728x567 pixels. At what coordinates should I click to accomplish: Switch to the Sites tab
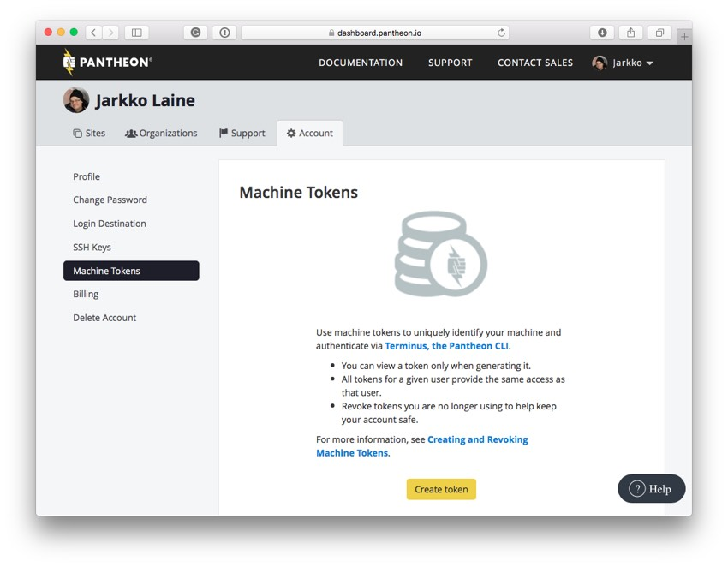[89, 134]
